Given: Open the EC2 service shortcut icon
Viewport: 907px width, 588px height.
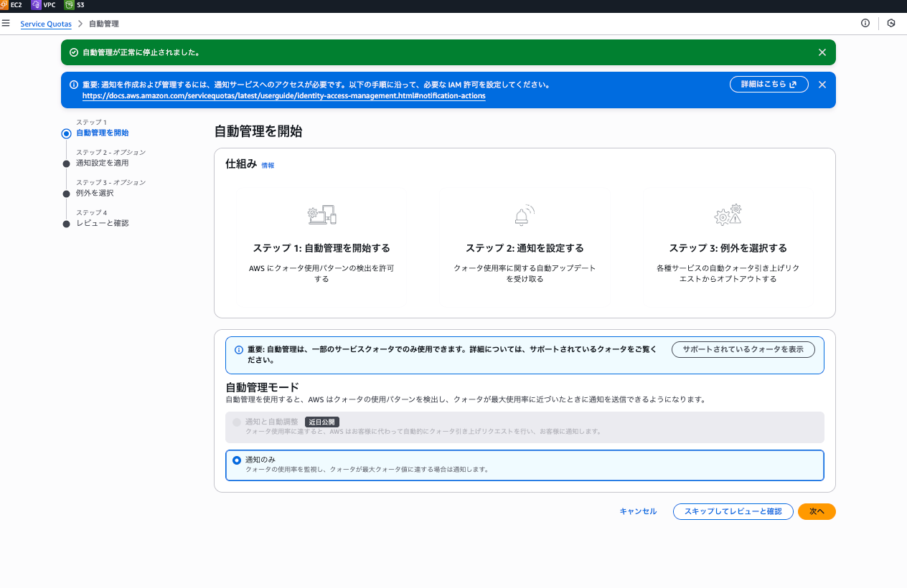Looking at the screenshot, I should 4,5.
